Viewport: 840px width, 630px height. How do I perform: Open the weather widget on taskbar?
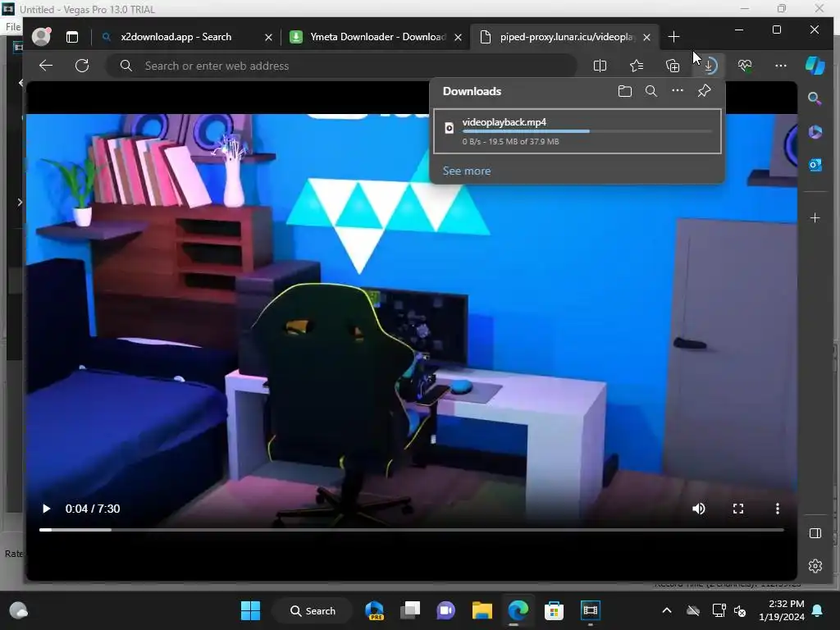pyautogui.click(x=19, y=610)
